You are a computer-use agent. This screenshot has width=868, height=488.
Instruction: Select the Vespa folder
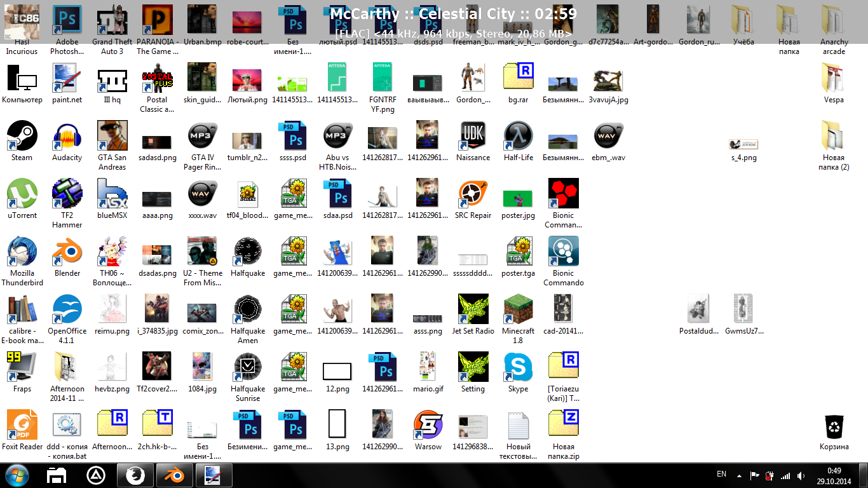click(x=834, y=79)
